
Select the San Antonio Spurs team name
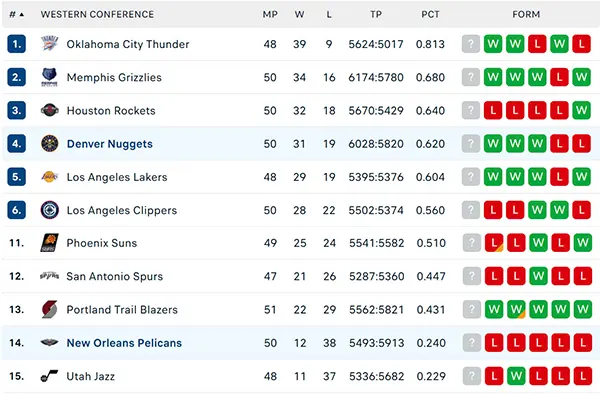(x=115, y=276)
